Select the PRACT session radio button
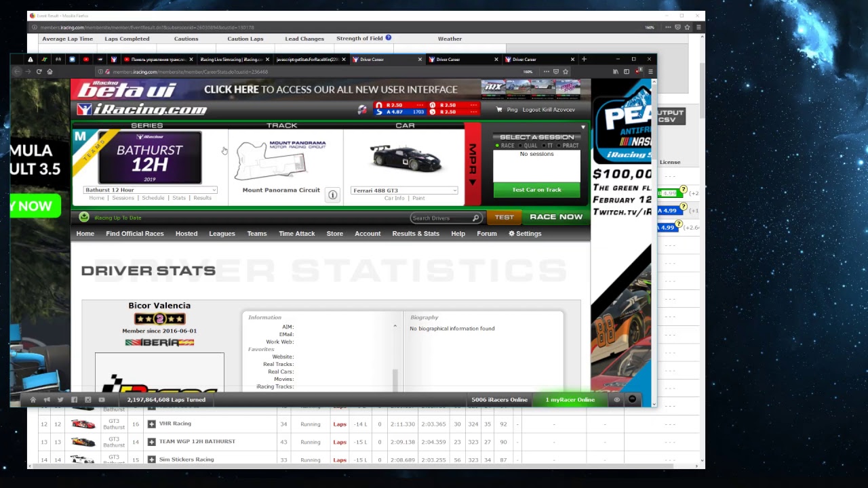This screenshot has height=488, width=868. [559, 146]
